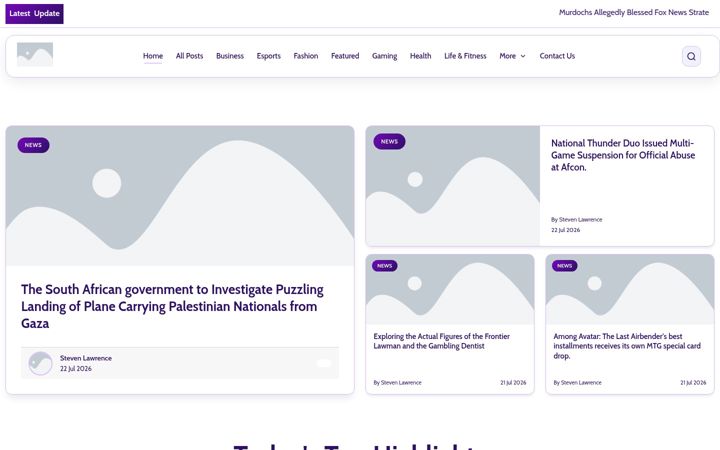
Task: Open South African government plane article headline
Action: 172,306
